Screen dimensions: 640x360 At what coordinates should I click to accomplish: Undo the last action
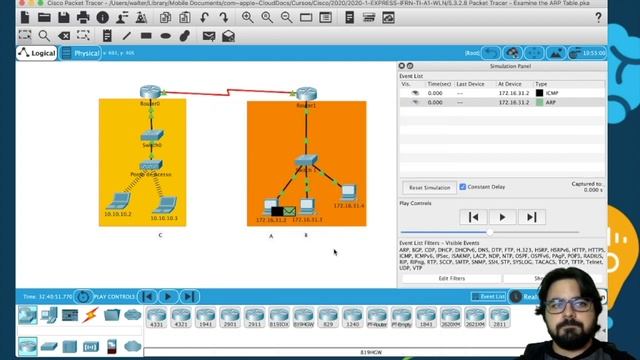pos(204,18)
